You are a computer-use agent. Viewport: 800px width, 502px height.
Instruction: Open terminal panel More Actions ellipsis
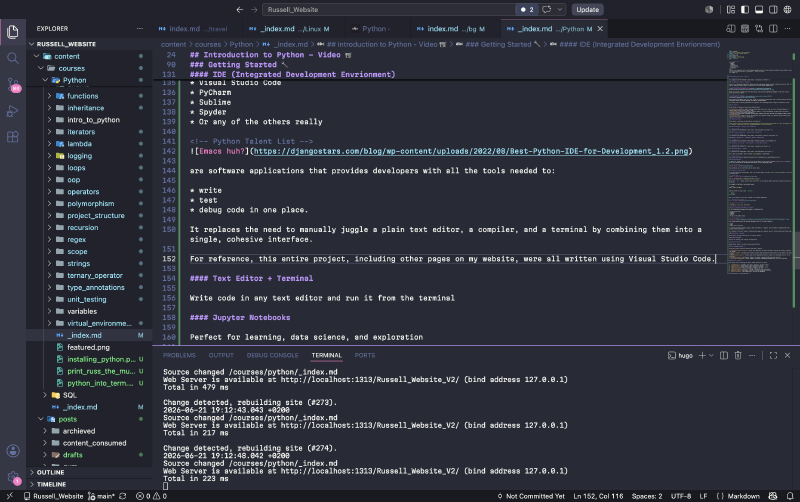tap(752, 356)
